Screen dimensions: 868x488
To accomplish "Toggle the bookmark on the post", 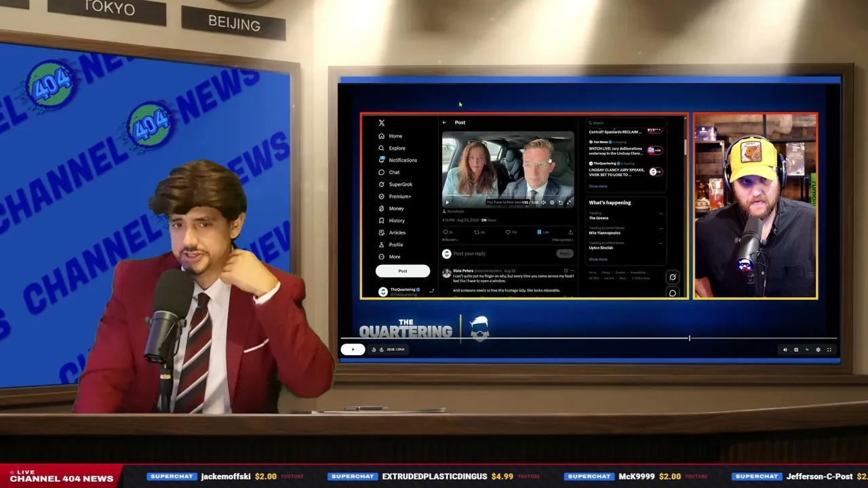I will (x=540, y=232).
